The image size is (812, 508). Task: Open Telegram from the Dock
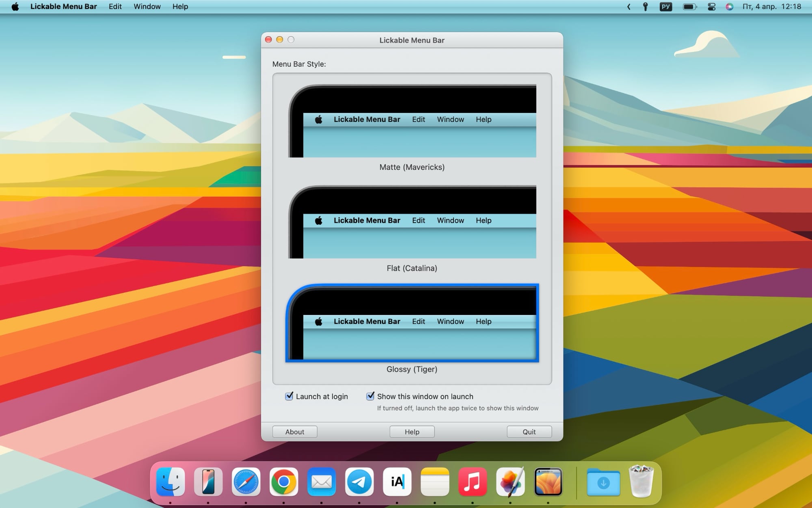click(x=359, y=482)
